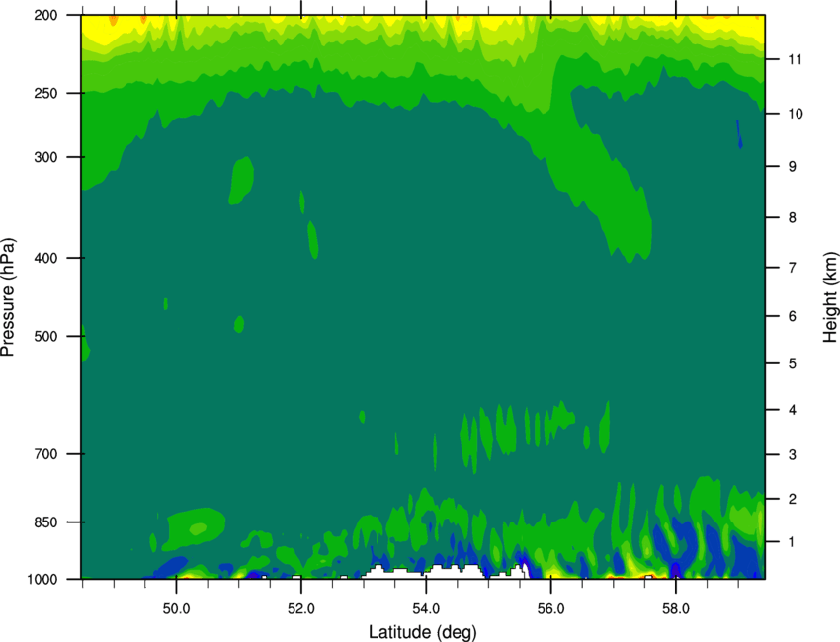This screenshot has width=840, height=642.
Task: Select the 56.0 latitude tick label
Action: pos(550,609)
